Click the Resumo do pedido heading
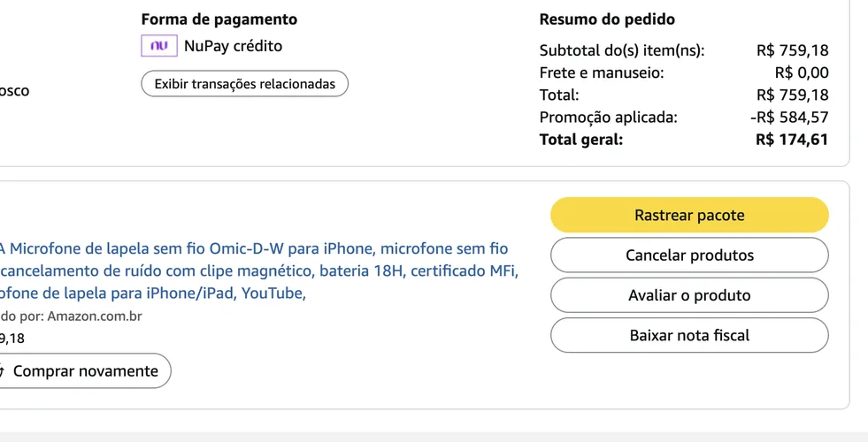The height and width of the screenshot is (442, 868). pyautogui.click(x=607, y=19)
